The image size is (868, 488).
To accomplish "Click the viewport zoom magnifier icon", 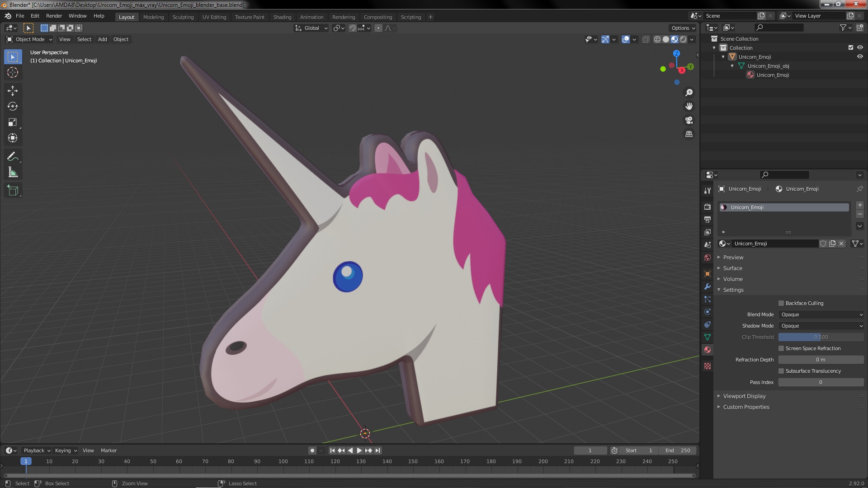I will (689, 93).
